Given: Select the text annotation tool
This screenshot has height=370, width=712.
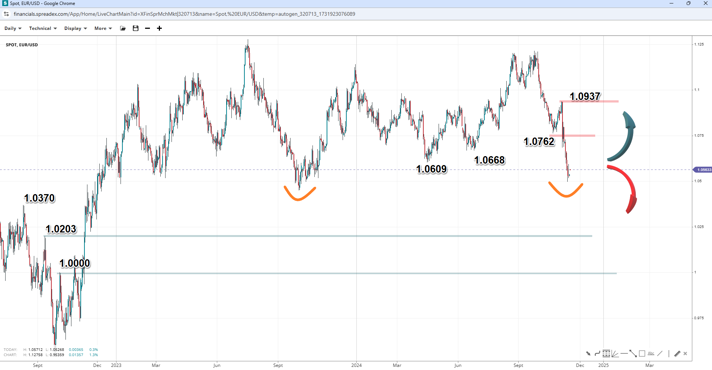Looking at the screenshot, I should coord(651,353).
